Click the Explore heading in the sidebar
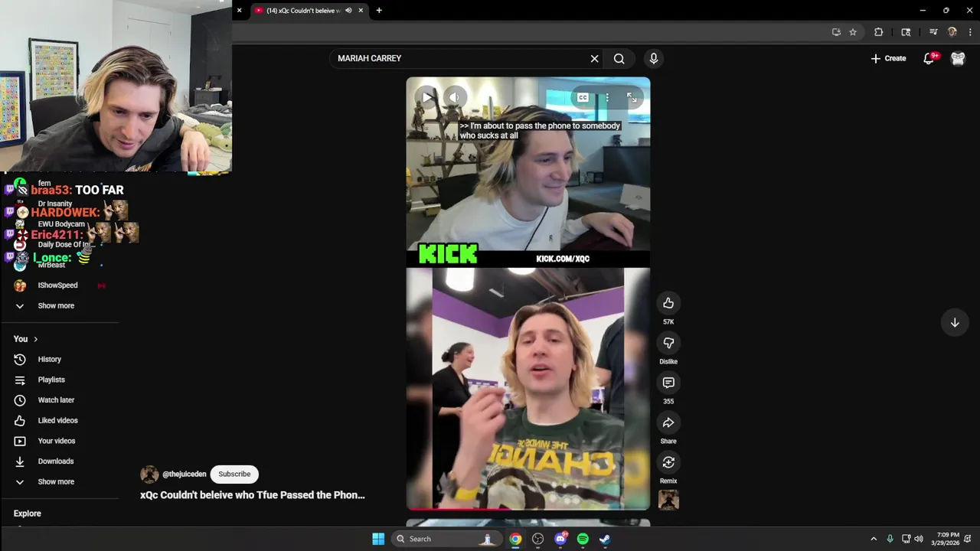Screen dimensions: 980x551 (x=28, y=514)
